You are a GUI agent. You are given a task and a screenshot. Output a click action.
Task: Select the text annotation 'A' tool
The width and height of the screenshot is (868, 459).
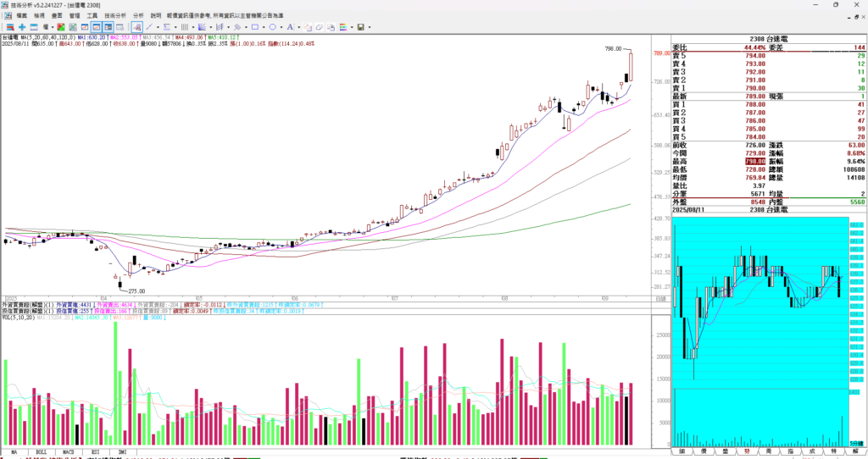tap(290, 27)
